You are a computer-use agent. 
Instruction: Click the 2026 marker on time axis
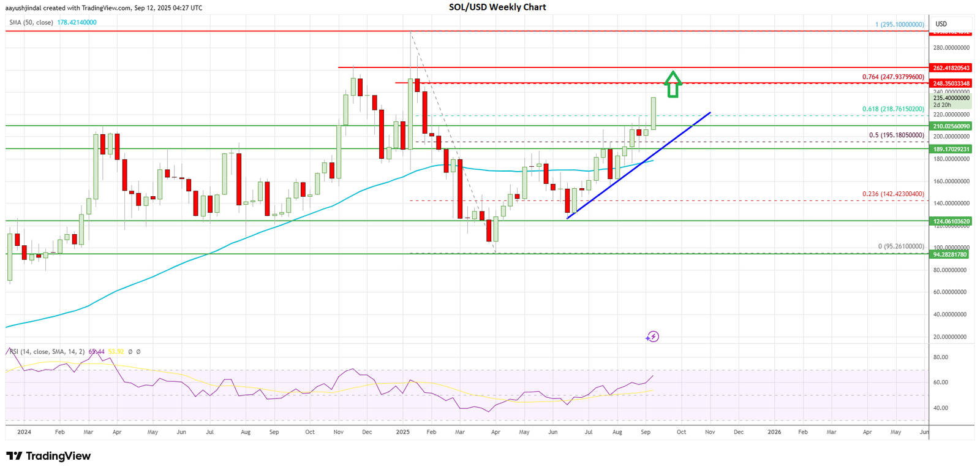click(774, 432)
